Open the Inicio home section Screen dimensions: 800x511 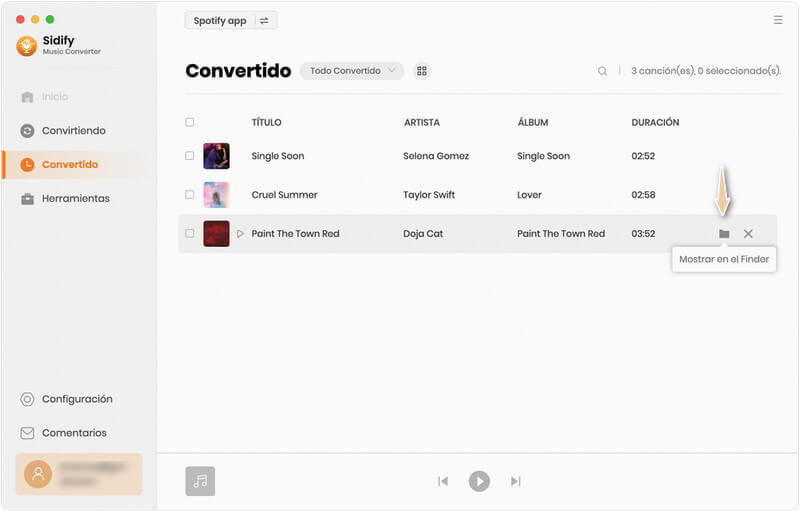(44, 96)
